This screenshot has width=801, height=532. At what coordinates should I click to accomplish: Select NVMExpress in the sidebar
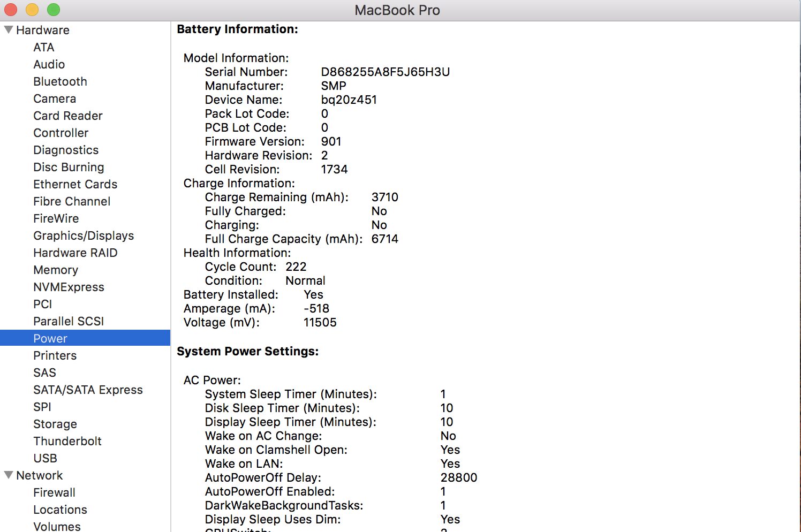coord(69,287)
